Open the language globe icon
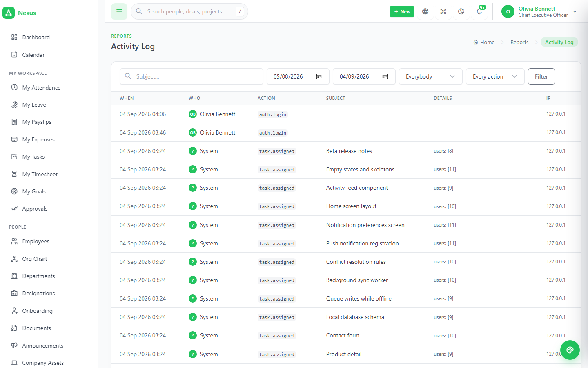Viewport: 588px width, 368px height. point(425,11)
